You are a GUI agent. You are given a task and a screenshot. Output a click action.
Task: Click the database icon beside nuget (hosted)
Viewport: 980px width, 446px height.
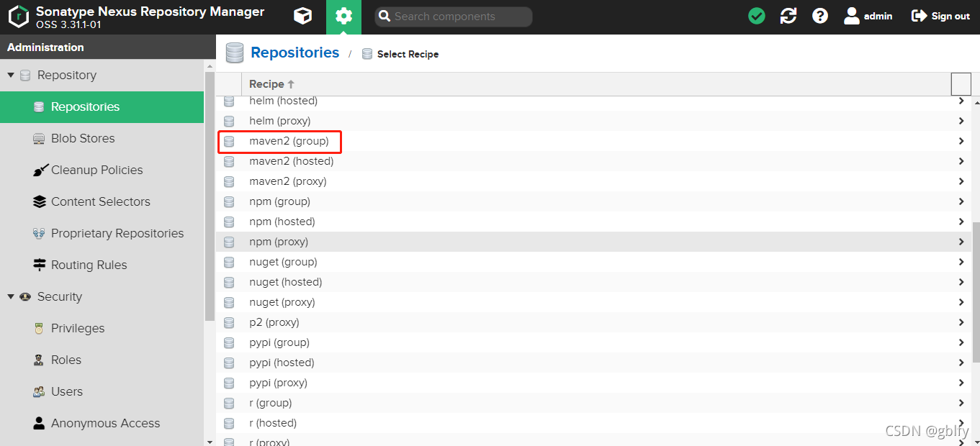(x=229, y=283)
